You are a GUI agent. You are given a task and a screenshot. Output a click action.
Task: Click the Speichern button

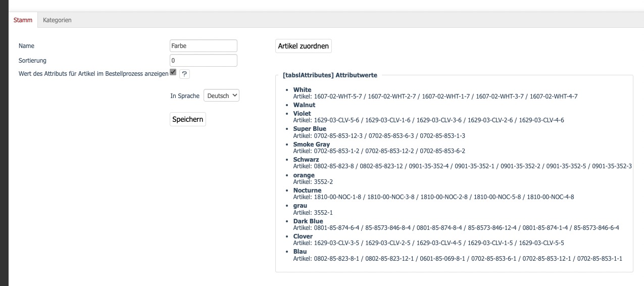pos(188,119)
